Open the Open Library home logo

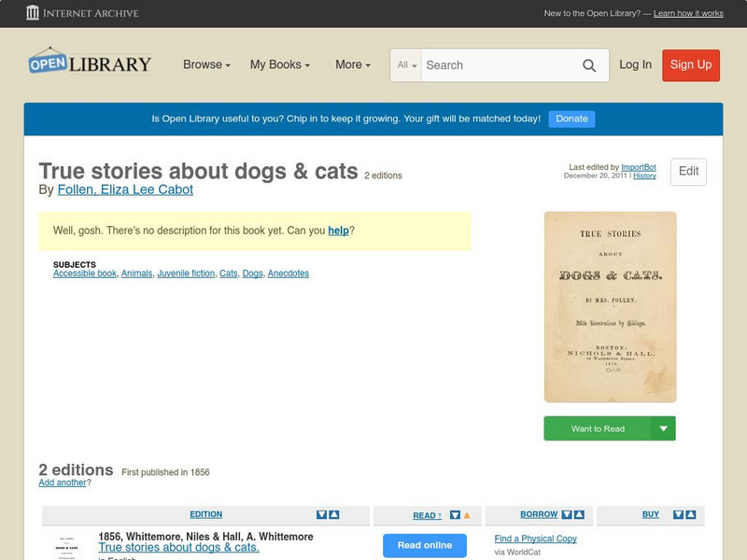[x=90, y=62]
